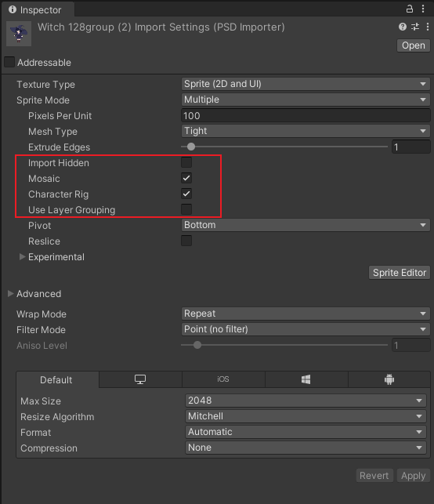Select the Windows platform tab
434x504 pixels.
tap(306, 379)
